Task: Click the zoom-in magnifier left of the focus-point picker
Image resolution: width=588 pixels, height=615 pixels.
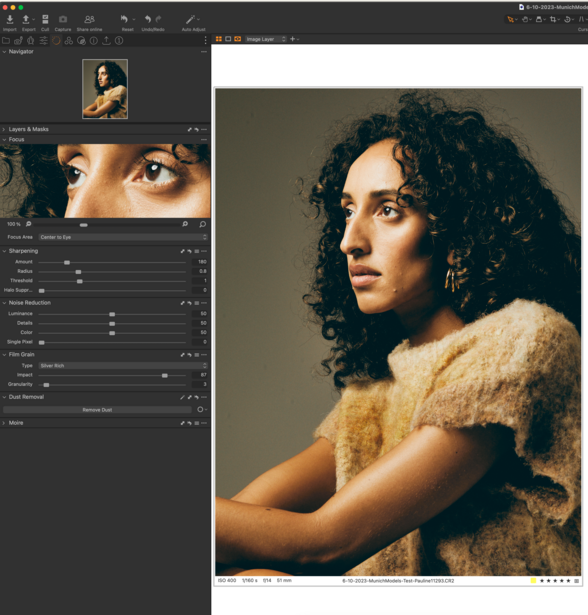Action: click(185, 224)
